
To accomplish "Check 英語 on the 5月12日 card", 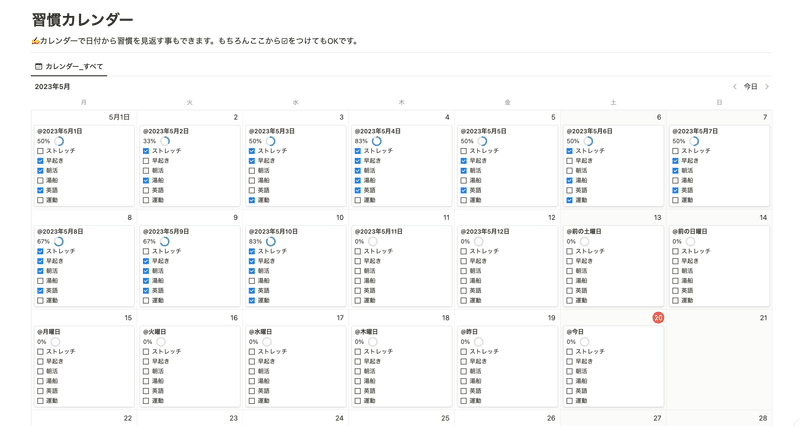I will click(464, 291).
